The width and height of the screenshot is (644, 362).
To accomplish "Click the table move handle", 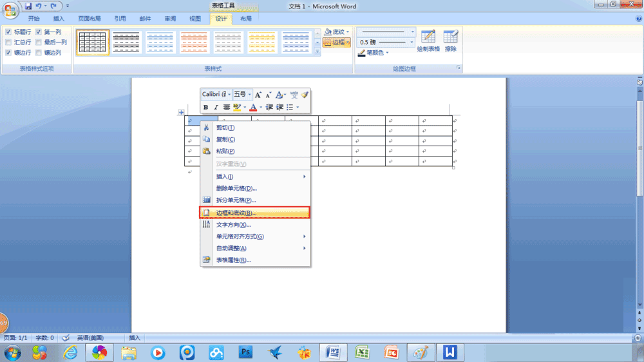I will 181,112.
